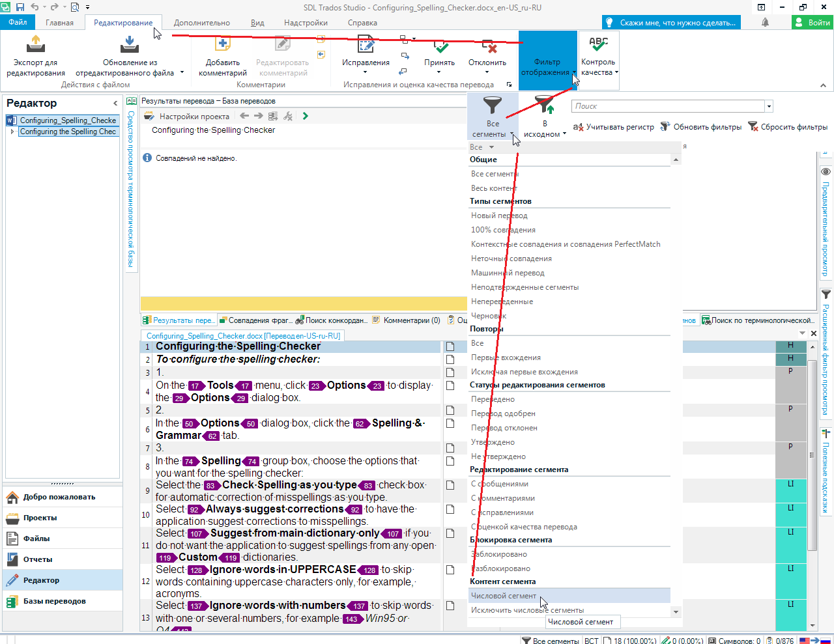Click Accept changes icon (Принять)
Image resolution: width=834 pixels, height=644 pixels.
tap(440, 47)
